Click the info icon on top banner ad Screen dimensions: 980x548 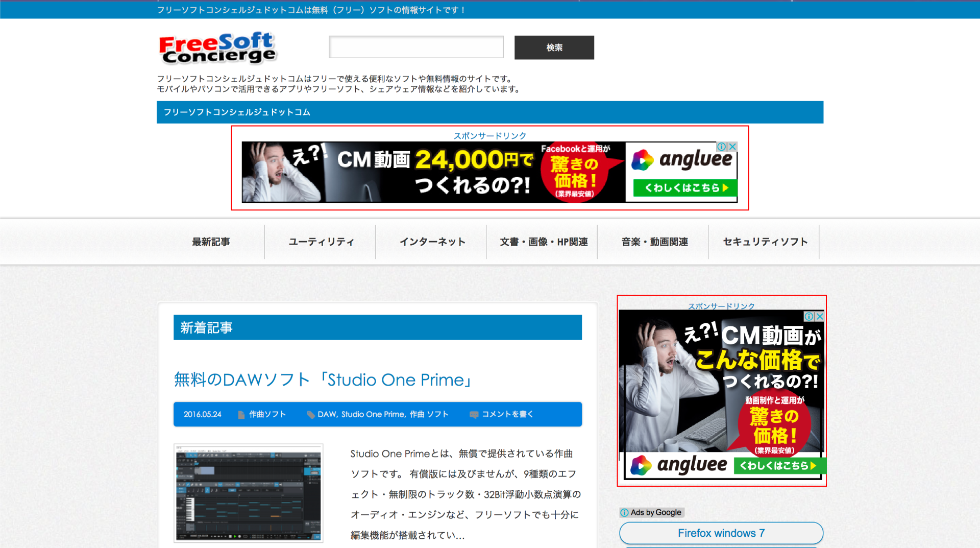pyautogui.click(x=722, y=147)
